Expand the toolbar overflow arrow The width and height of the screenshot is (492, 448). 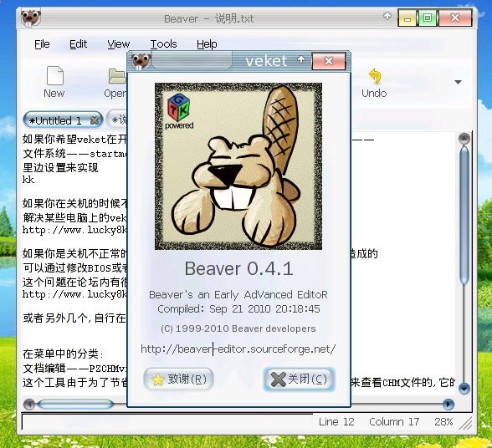click(x=458, y=82)
